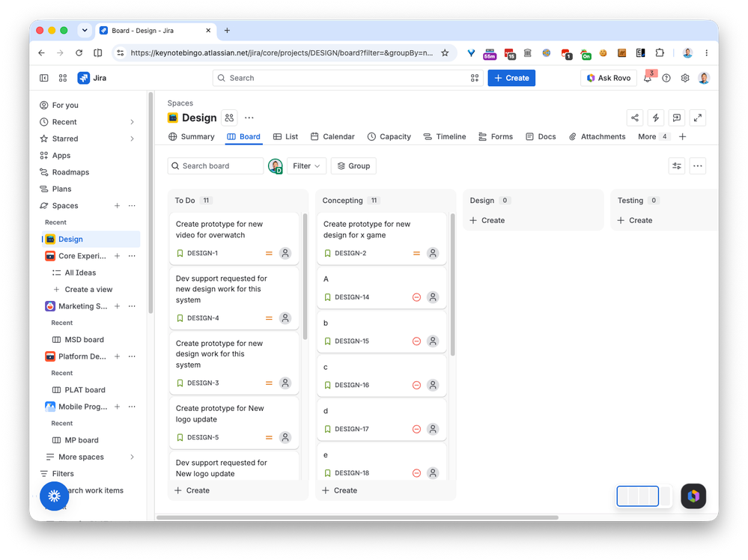Viewport: 748px width, 560px height.
Task: Enter full screen with the expand arrows icon
Action: pos(697,118)
